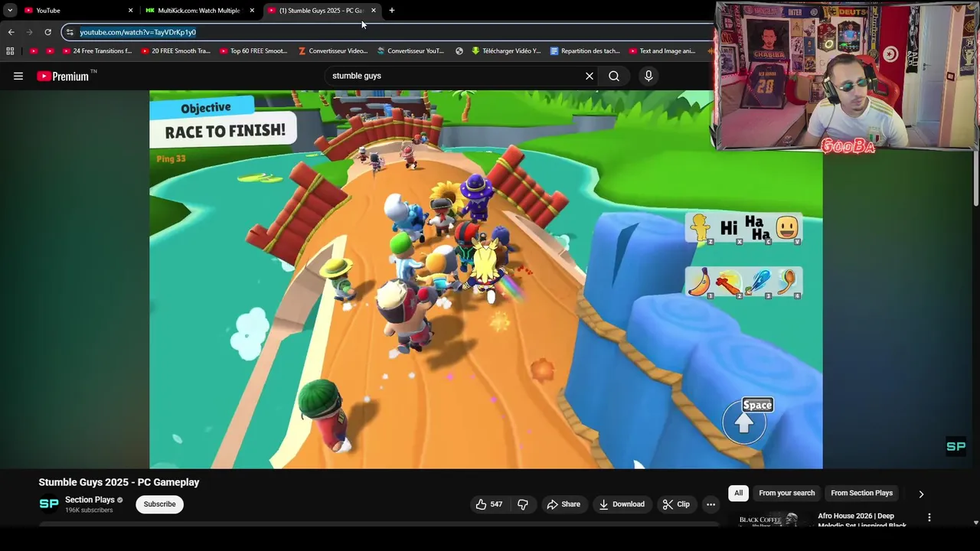This screenshot has height=551, width=980.
Task: Open site information icon in address bar
Action: point(70,32)
